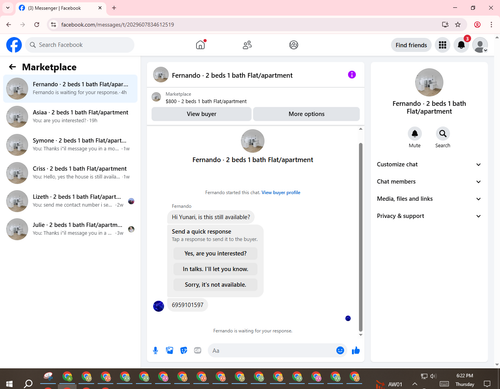Open Windows taskbar search
The image size is (500, 389).
pos(28,383)
